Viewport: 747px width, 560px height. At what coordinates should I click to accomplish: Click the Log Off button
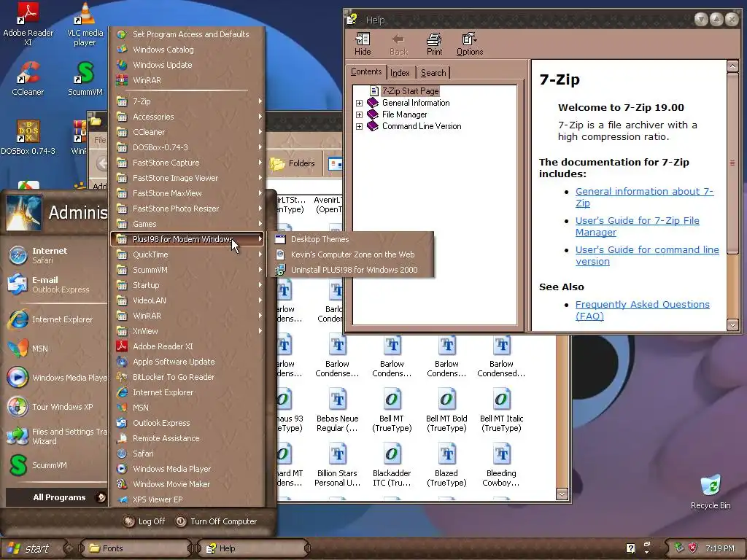pyautogui.click(x=144, y=521)
